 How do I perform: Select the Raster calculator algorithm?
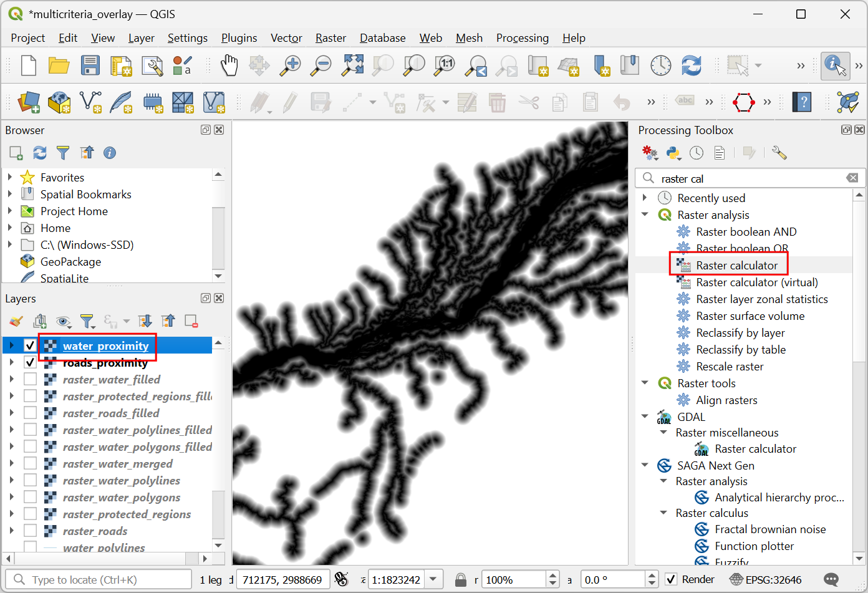[736, 266]
